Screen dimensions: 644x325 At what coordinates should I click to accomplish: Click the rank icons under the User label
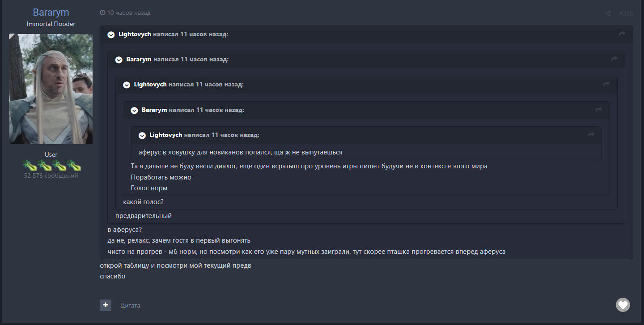pos(51,165)
